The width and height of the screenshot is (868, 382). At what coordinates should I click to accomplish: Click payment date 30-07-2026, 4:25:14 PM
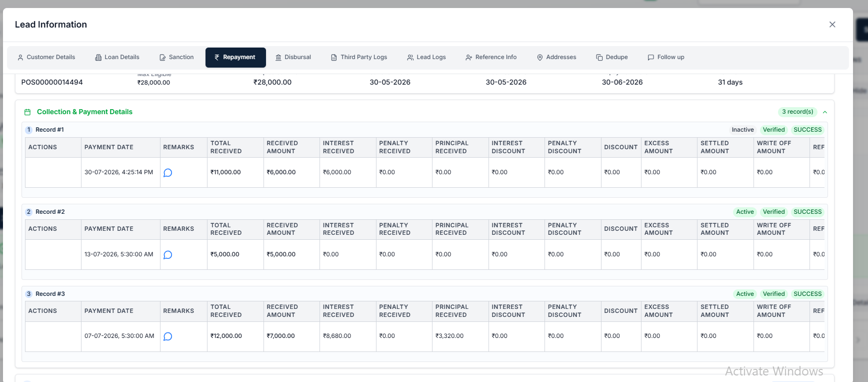pos(119,172)
